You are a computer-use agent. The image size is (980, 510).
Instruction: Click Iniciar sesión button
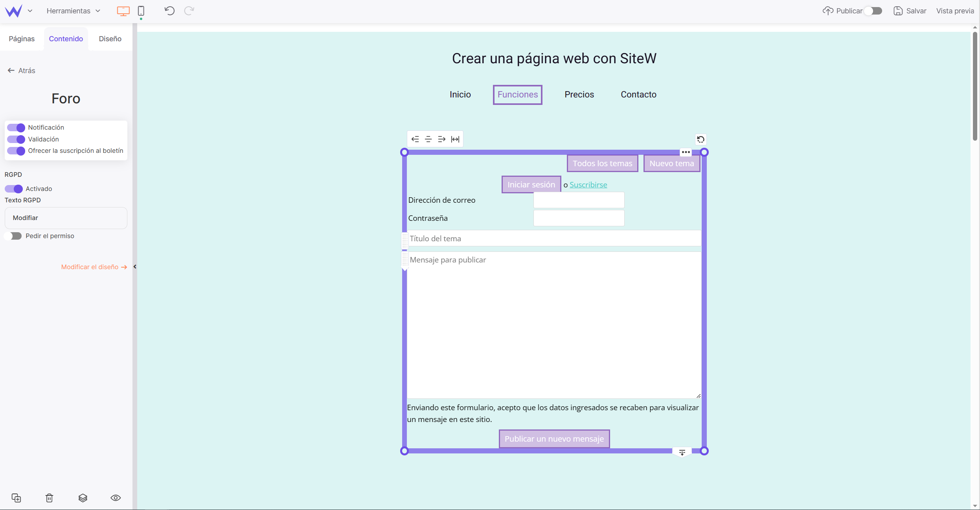pyautogui.click(x=531, y=185)
